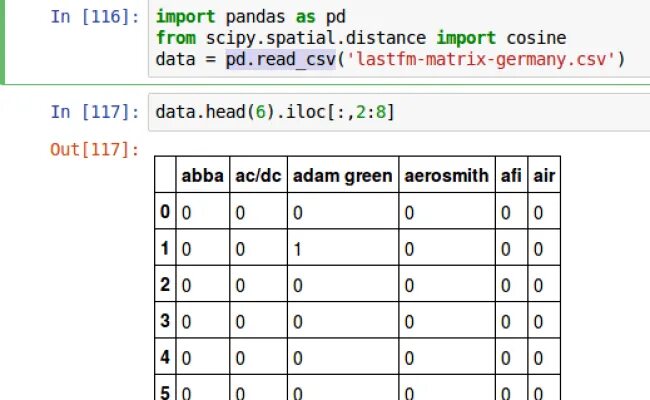Click the 'adam green' column header

pyautogui.click(x=342, y=176)
